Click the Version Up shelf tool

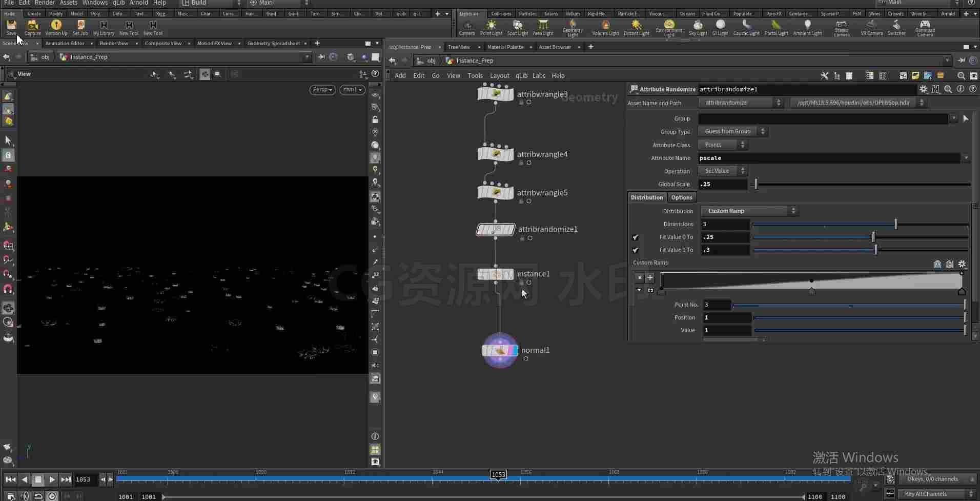click(x=56, y=28)
